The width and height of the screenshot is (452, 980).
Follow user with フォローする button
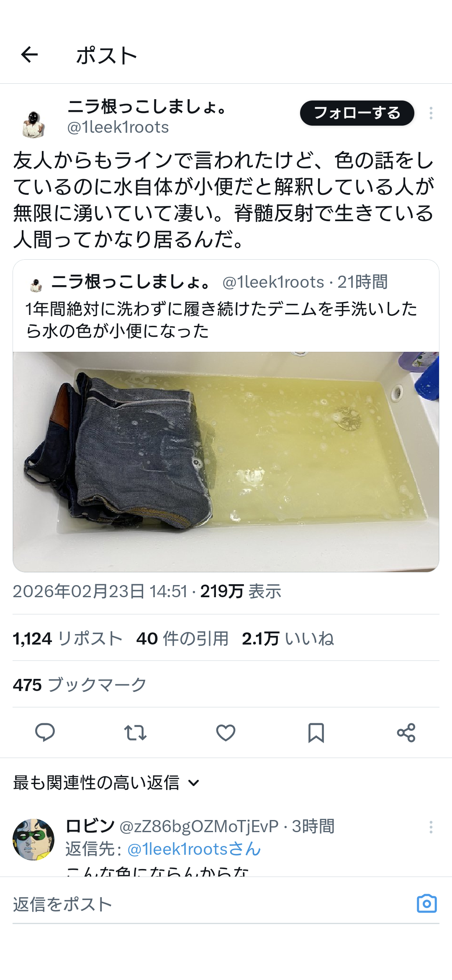click(x=357, y=113)
